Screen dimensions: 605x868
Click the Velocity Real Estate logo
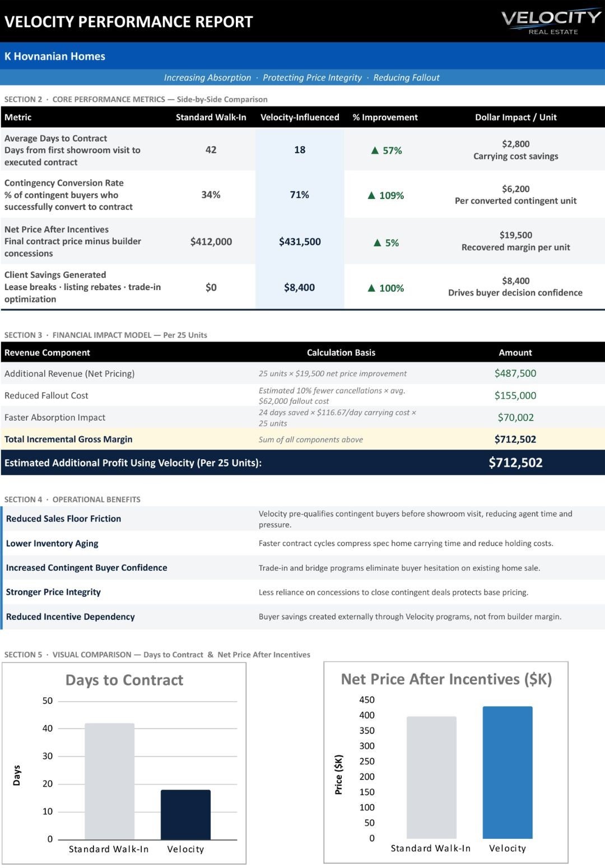pos(551,22)
